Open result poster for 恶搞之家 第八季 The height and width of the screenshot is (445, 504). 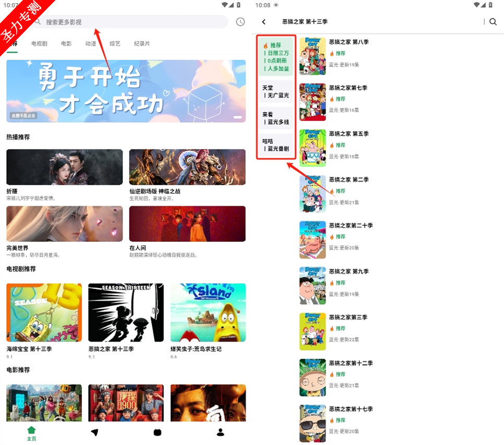[x=313, y=56]
